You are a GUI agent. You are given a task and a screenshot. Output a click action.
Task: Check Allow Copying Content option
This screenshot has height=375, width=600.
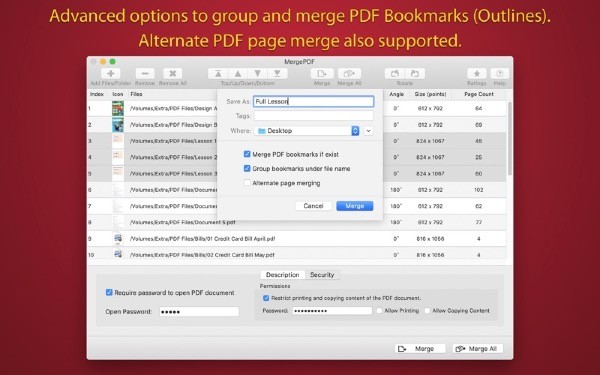pos(427,311)
